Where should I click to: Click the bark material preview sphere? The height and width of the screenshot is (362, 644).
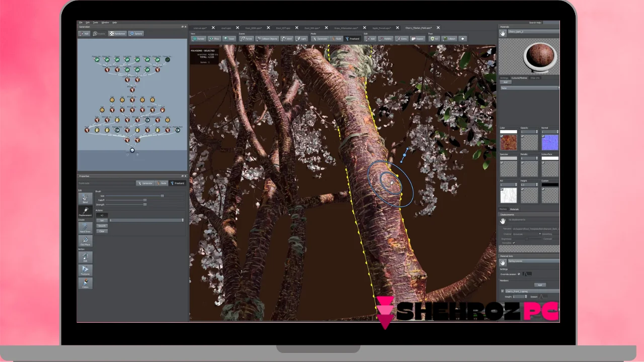540,56
